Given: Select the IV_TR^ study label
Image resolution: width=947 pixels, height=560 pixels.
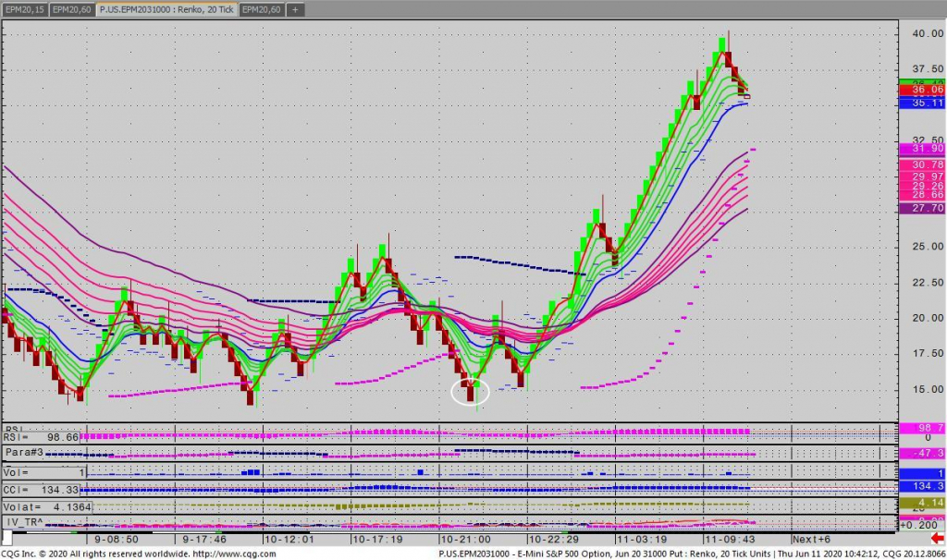Looking at the screenshot, I should [24, 521].
